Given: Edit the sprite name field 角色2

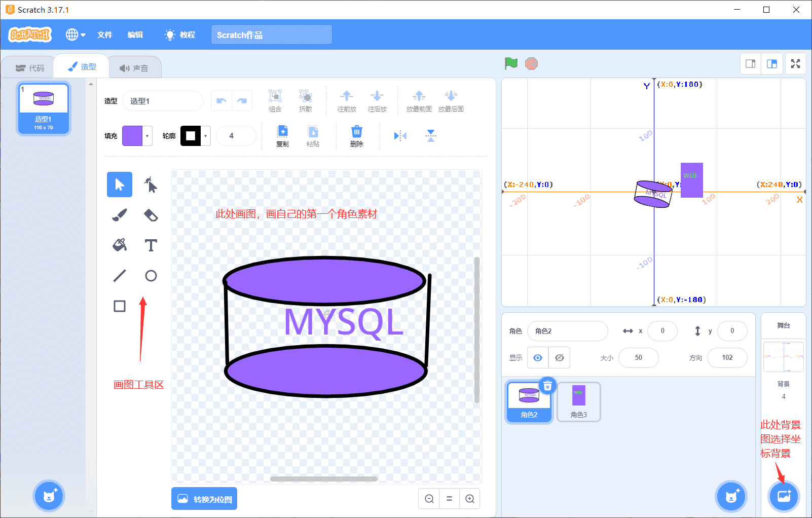Looking at the screenshot, I should tap(568, 331).
